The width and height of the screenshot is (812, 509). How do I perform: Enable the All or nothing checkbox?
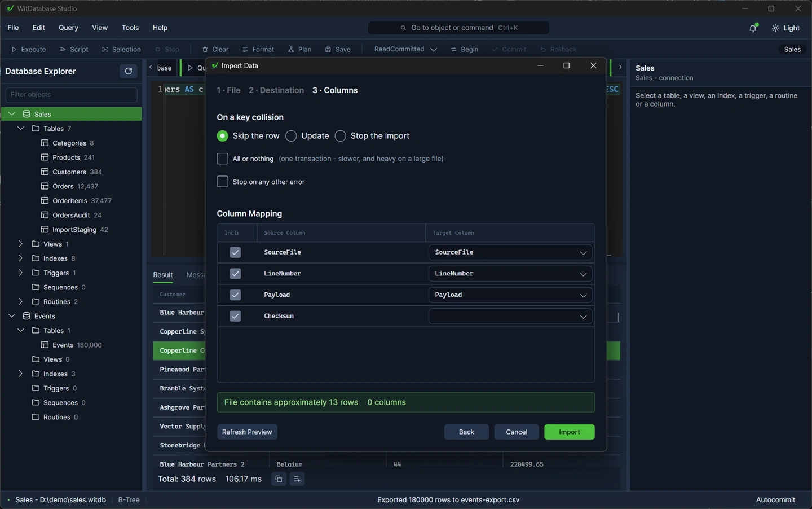(223, 159)
